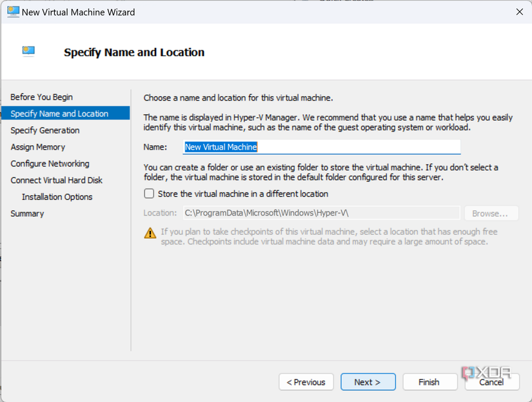Jump to the Assign Memory step

point(37,147)
